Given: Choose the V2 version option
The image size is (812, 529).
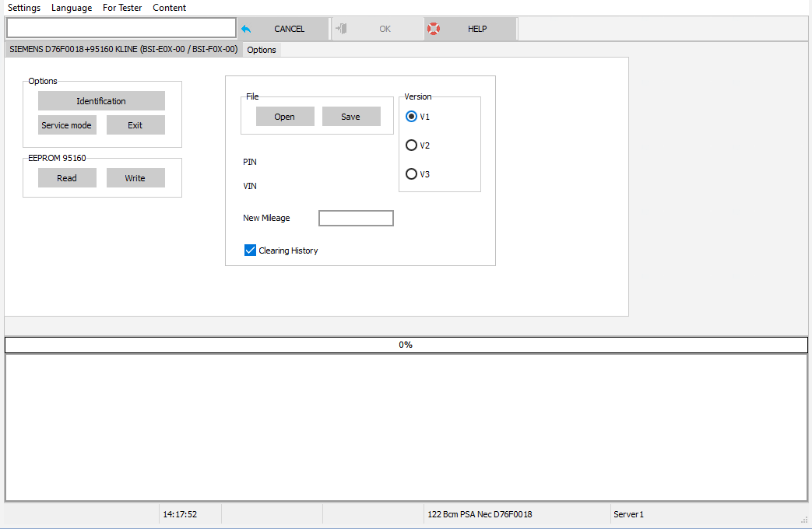Looking at the screenshot, I should coord(412,145).
